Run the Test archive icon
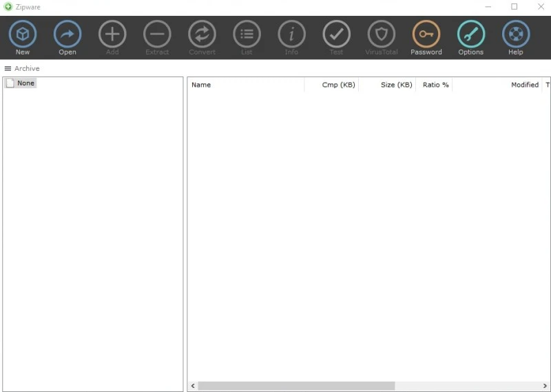The width and height of the screenshot is (551, 392). coord(336,34)
